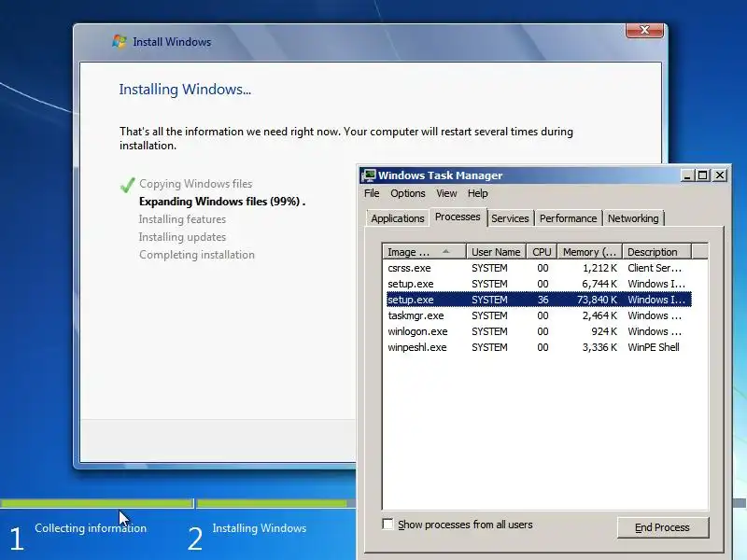Open the View menu in Task Manager
747x560 pixels.
click(446, 193)
